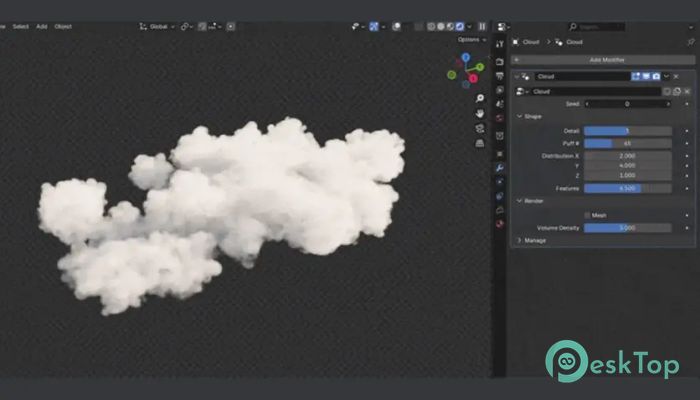This screenshot has height=400, width=700.
Task: Pin the properties editor context
Action: click(691, 42)
